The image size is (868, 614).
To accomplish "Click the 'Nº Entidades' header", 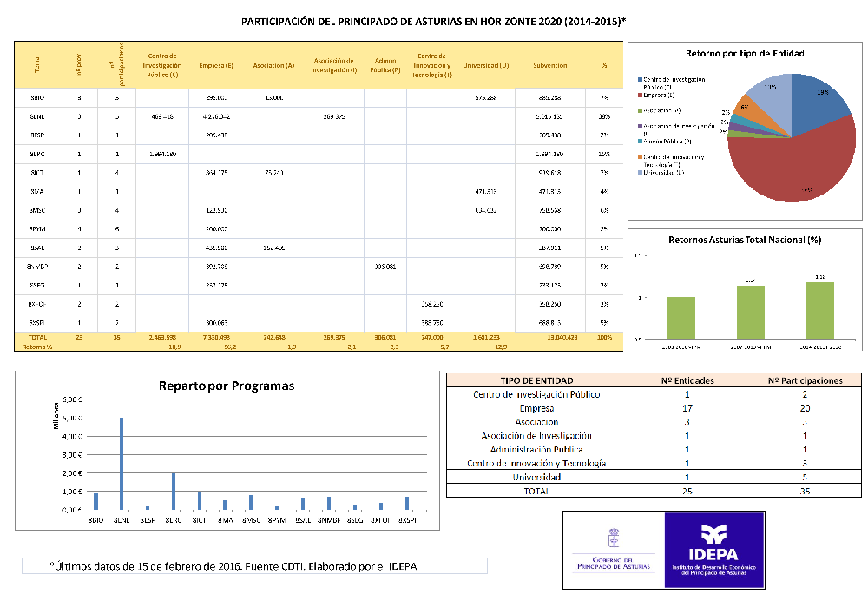I will pos(687,380).
